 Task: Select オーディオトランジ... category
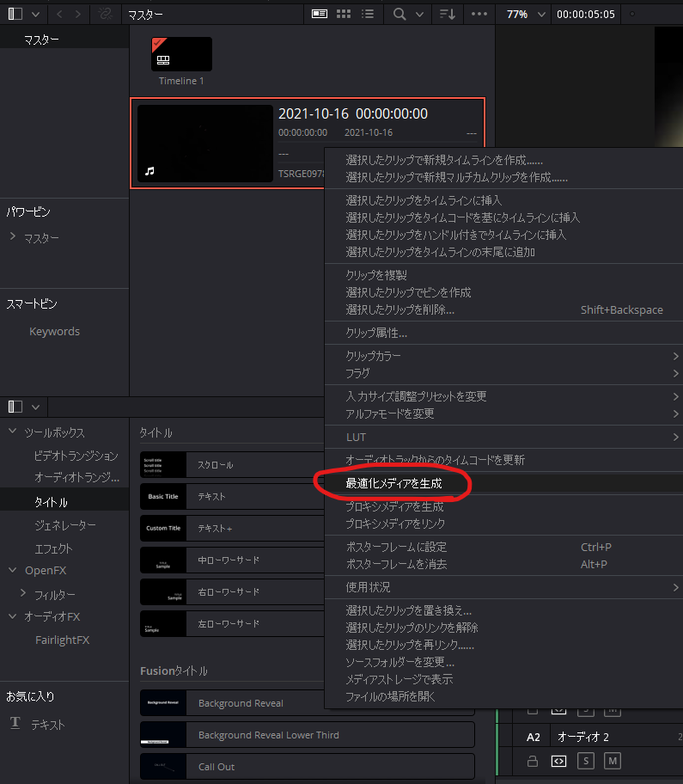(77, 477)
